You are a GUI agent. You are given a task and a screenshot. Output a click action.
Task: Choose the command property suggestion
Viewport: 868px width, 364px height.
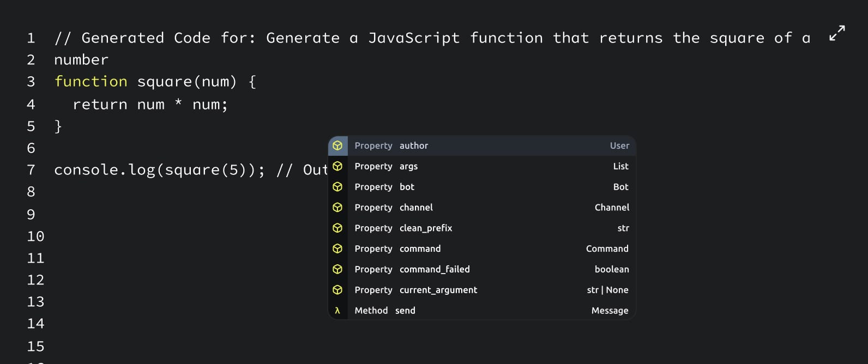[482, 249]
